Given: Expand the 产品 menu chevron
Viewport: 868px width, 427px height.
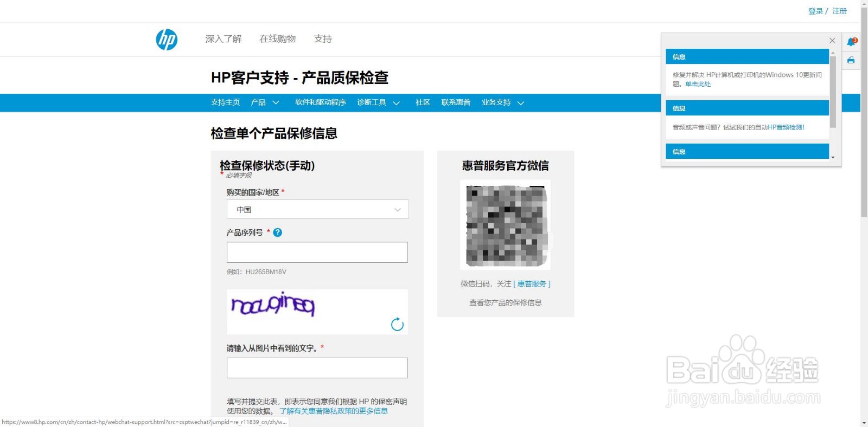Looking at the screenshot, I should click(x=276, y=102).
